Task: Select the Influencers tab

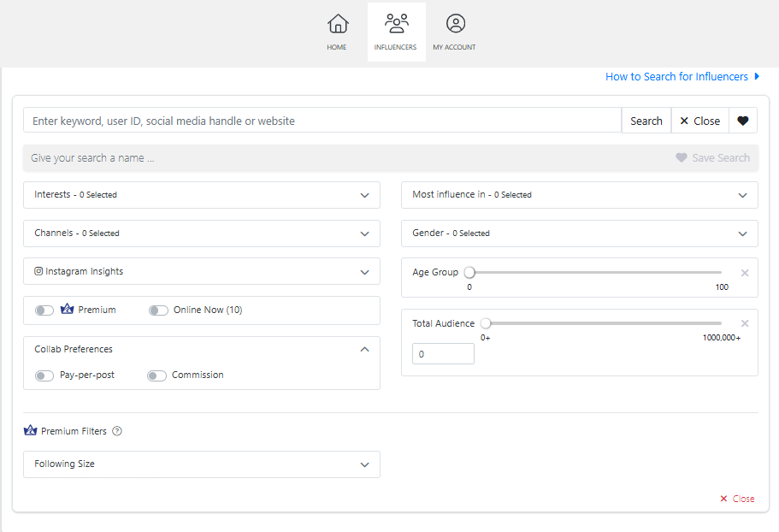Action: tap(396, 33)
